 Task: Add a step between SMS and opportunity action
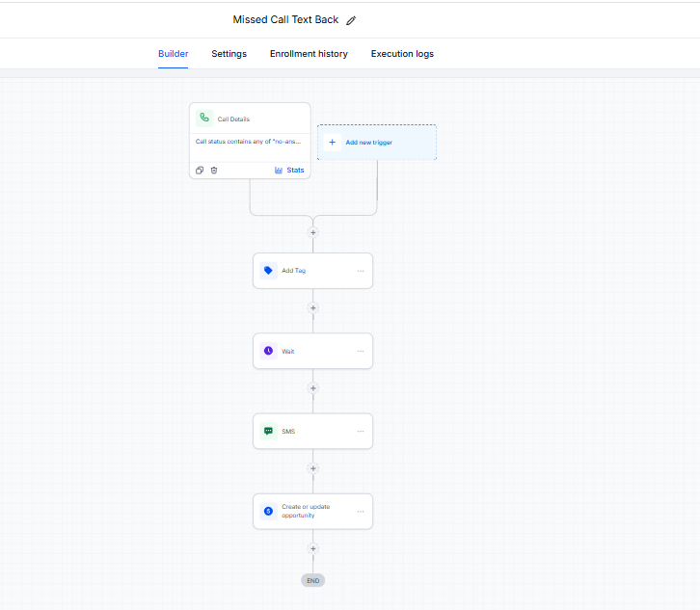[x=313, y=468]
